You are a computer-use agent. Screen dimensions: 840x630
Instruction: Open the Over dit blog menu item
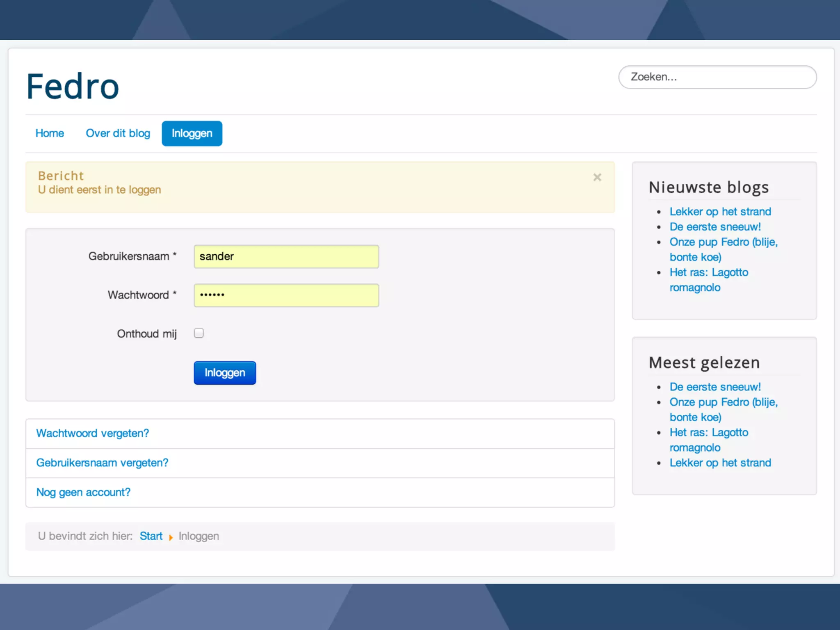point(118,133)
